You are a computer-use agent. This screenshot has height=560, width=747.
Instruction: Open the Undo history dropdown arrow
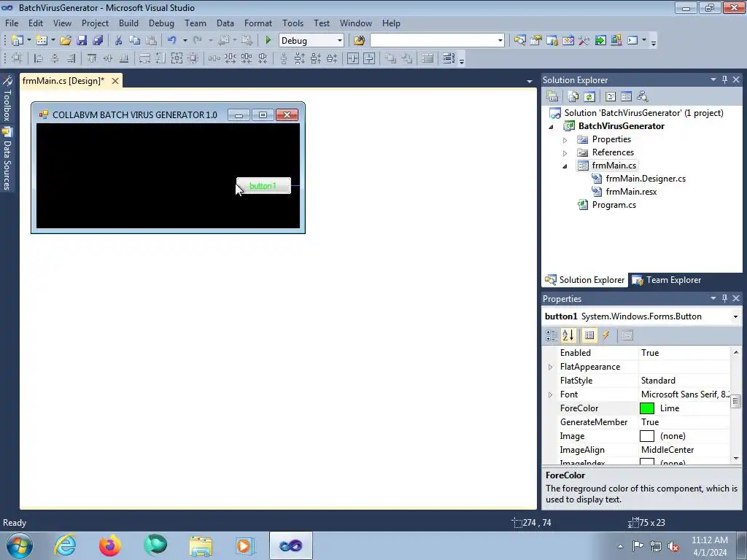click(x=185, y=41)
